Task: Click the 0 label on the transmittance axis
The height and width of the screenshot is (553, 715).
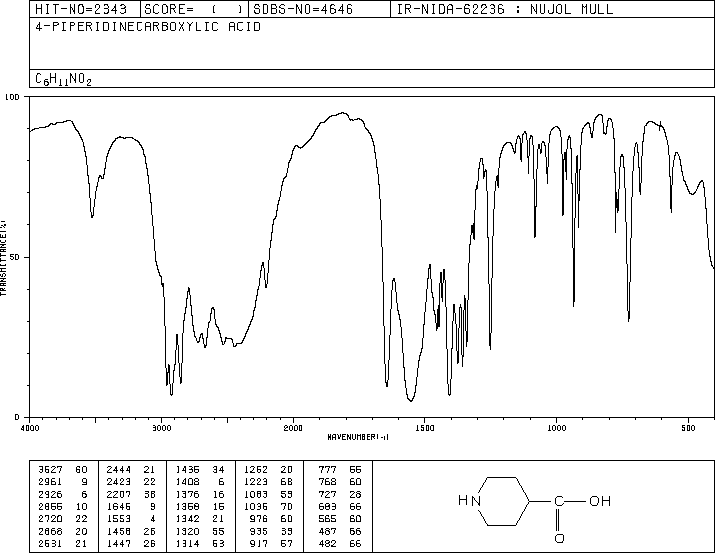Action: tap(17, 417)
